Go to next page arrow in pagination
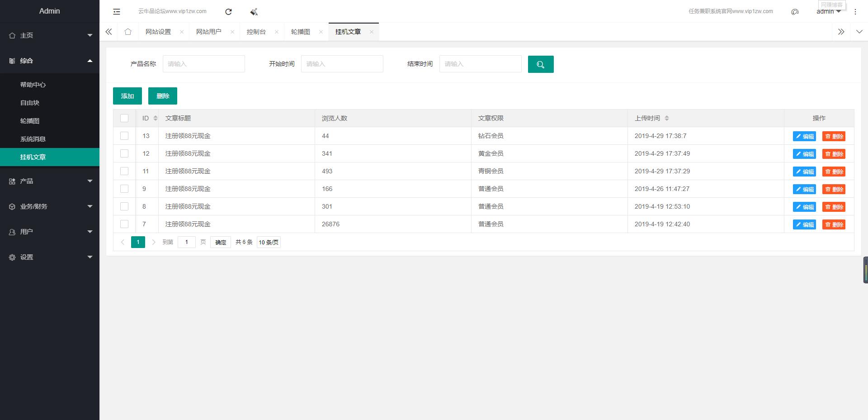 (x=154, y=242)
